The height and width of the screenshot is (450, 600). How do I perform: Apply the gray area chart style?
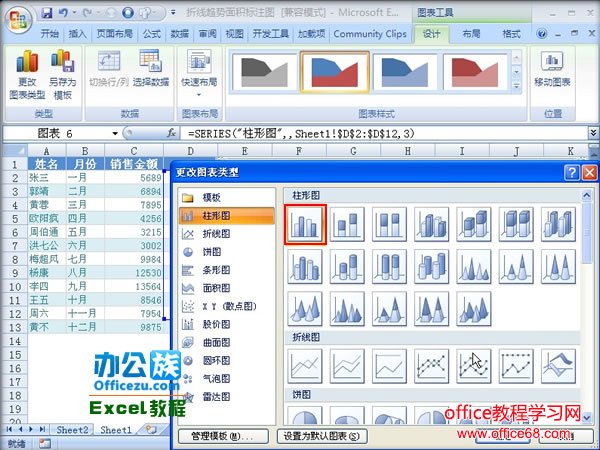(x=264, y=72)
